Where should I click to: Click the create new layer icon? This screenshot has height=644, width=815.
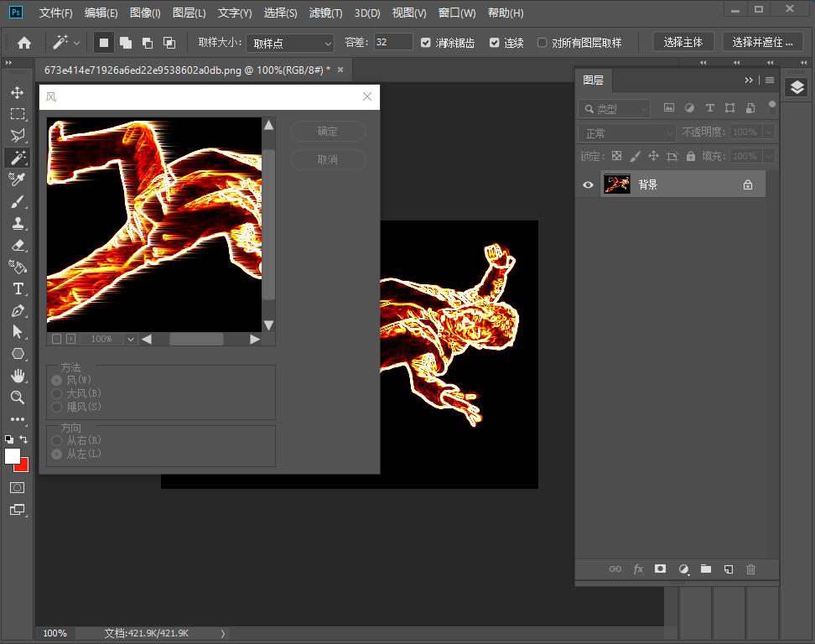[x=728, y=569]
